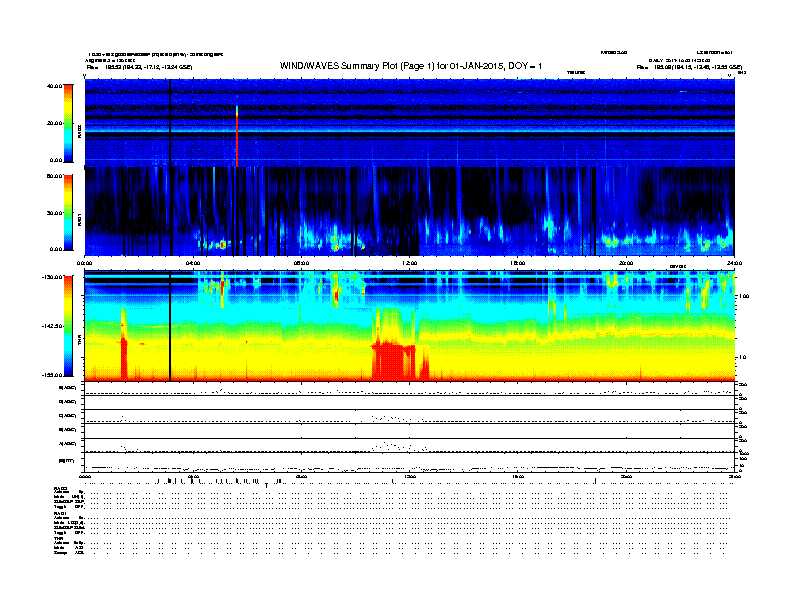
Task: Click the black data-gap line in TNR spectrogram
Action: point(170,326)
